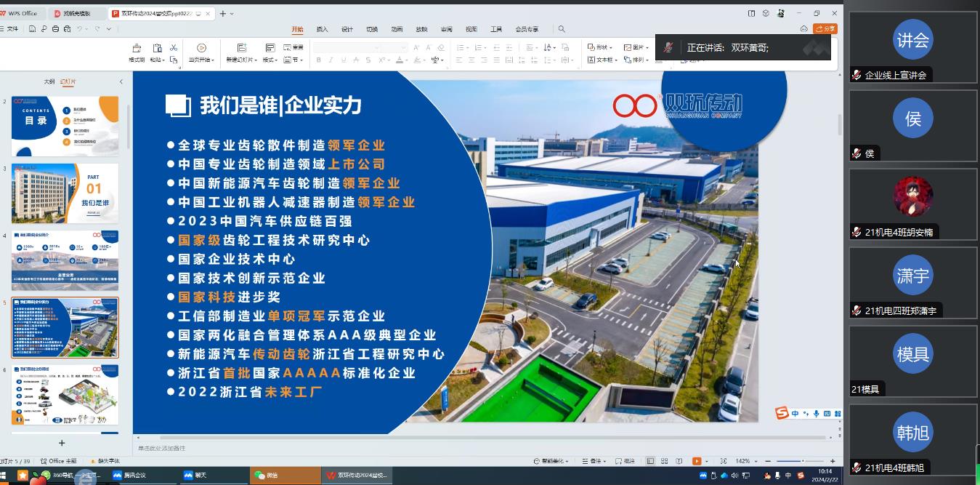Viewport: 980px width, 485px height.
Task: Switch outline pane to Slides (幻灯片) view
Action: coord(68,82)
